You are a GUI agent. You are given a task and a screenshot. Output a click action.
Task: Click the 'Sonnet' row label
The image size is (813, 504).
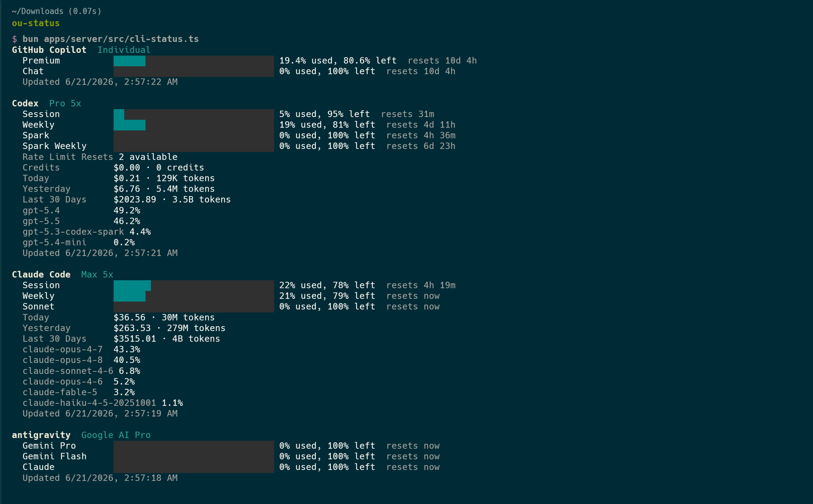pyautogui.click(x=38, y=307)
